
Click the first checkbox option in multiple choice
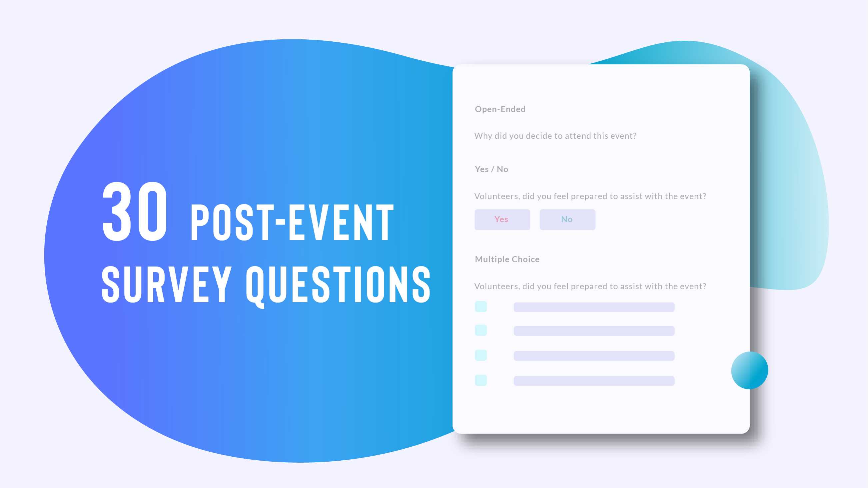pos(481,306)
